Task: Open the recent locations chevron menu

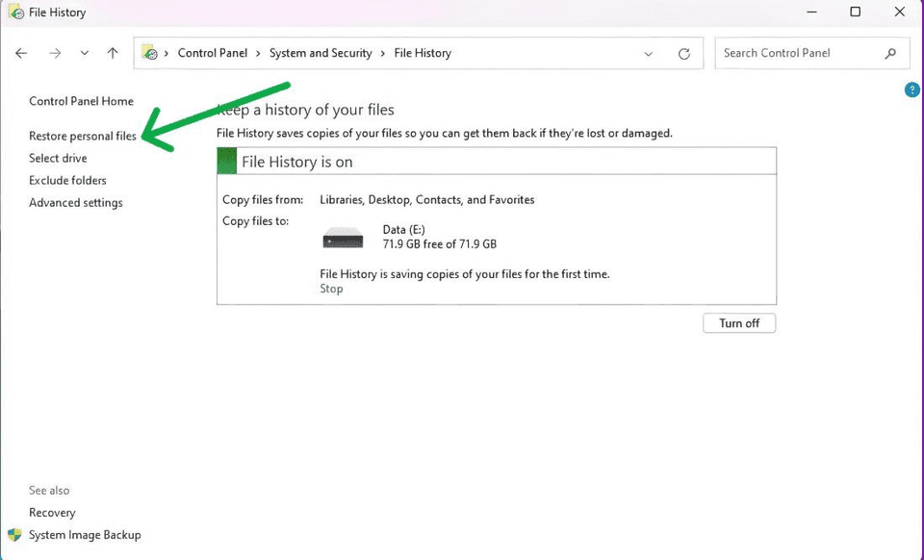Action: click(x=84, y=53)
